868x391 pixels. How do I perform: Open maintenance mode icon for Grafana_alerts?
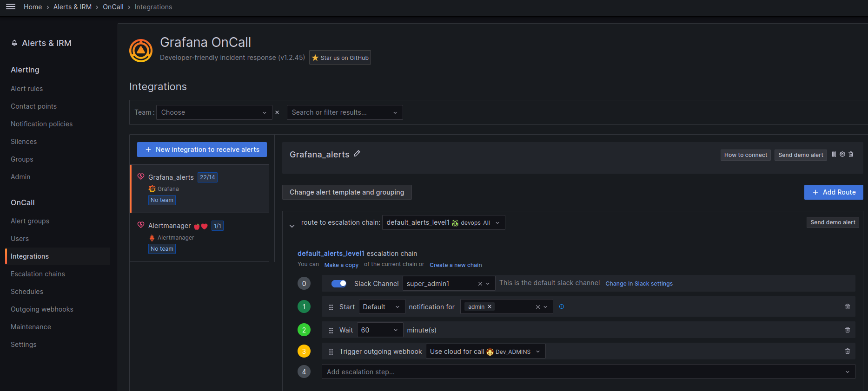[x=834, y=154]
